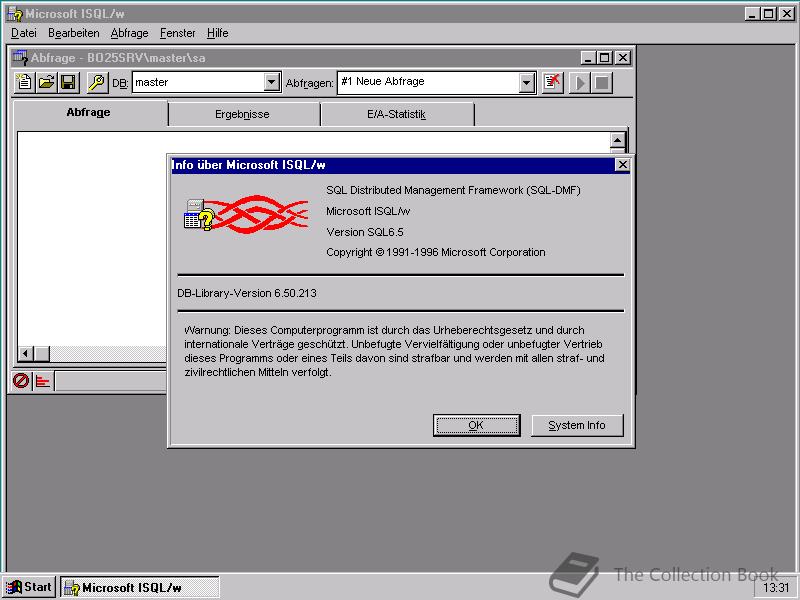Click the ISQL/w logo in the about dialog
The height and width of the screenshot is (600, 800).
point(246,214)
